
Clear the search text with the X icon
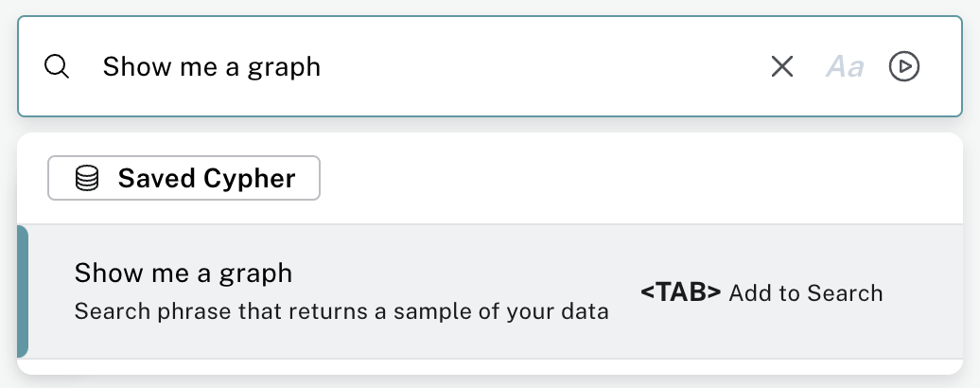(782, 66)
